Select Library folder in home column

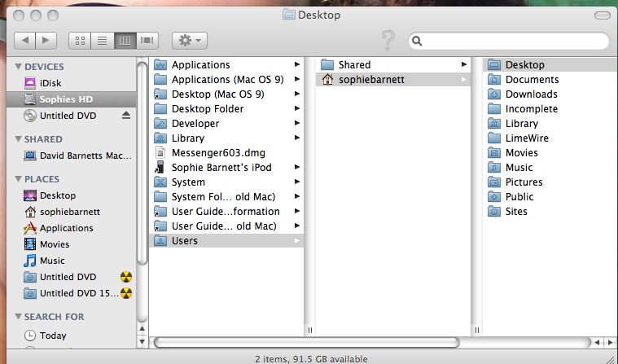pyautogui.click(x=550, y=124)
